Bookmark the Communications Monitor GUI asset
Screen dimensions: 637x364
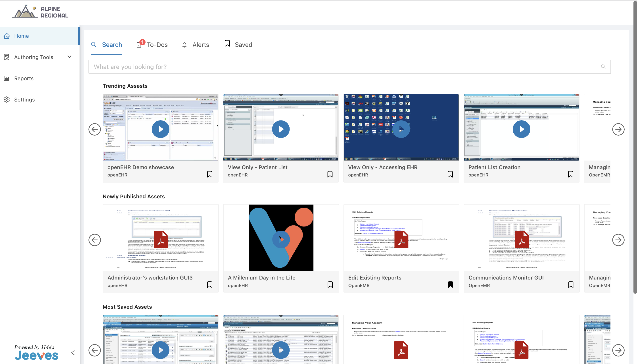click(571, 285)
